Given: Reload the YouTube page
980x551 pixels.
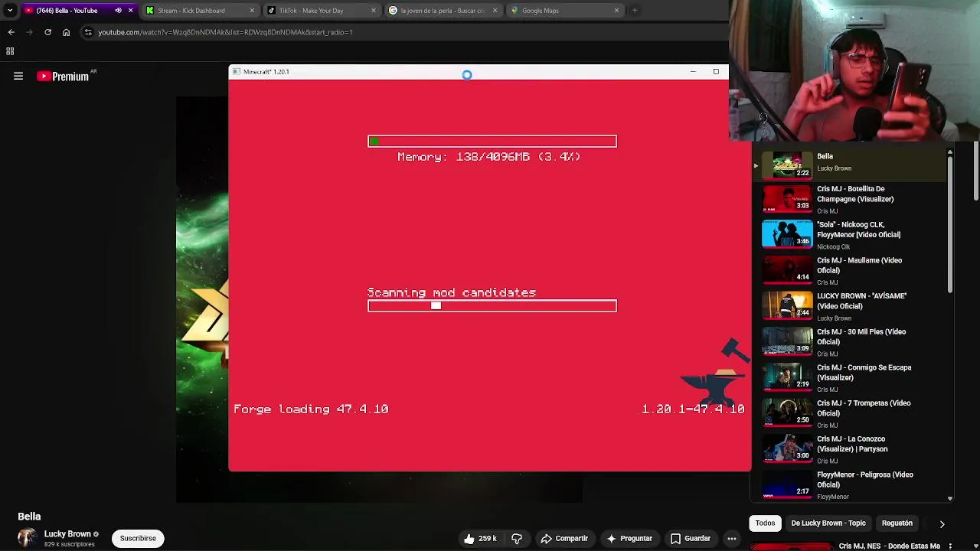Looking at the screenshot, I should pyautogui.click(x=47, y=32).
